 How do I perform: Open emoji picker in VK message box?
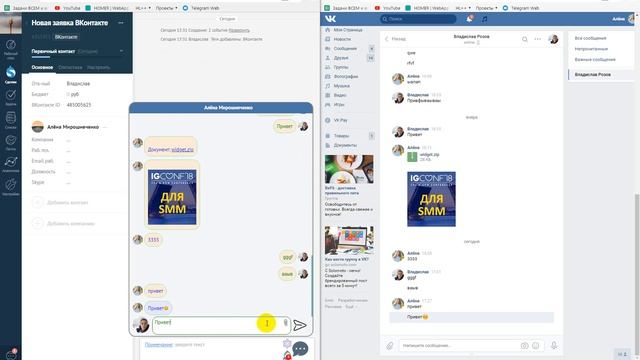pos(536,345)
